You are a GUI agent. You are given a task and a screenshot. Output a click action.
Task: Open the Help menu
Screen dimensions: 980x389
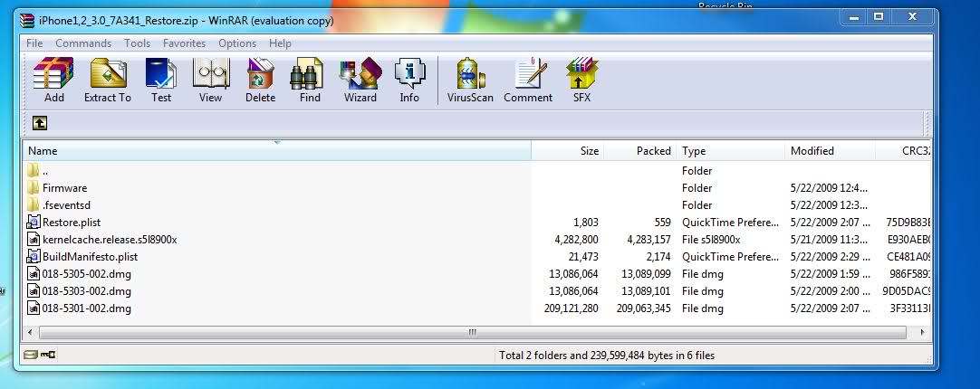pos(280,43)
